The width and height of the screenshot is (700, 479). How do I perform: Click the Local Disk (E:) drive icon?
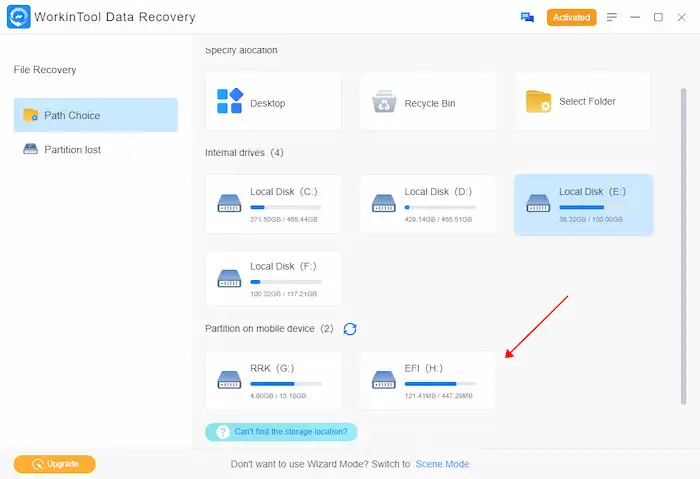click(538, 203)
